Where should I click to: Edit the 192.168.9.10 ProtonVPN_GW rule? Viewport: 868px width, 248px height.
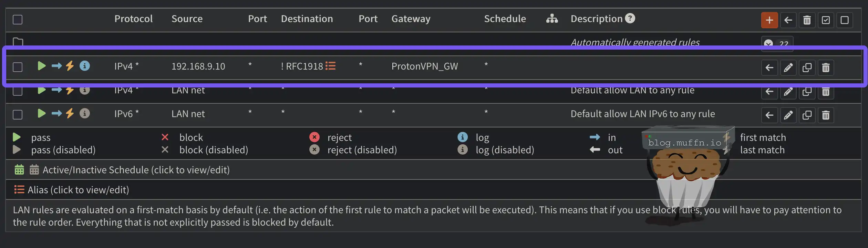(788, 68)
